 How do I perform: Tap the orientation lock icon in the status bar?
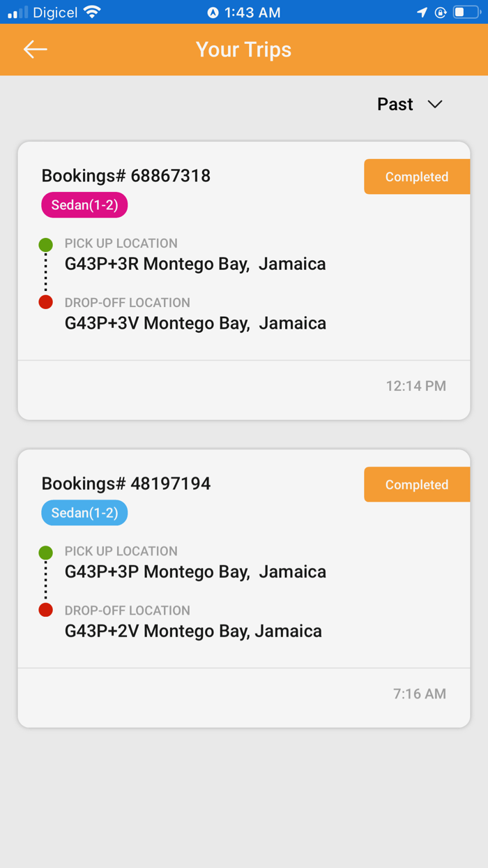(x=441, y=11)
